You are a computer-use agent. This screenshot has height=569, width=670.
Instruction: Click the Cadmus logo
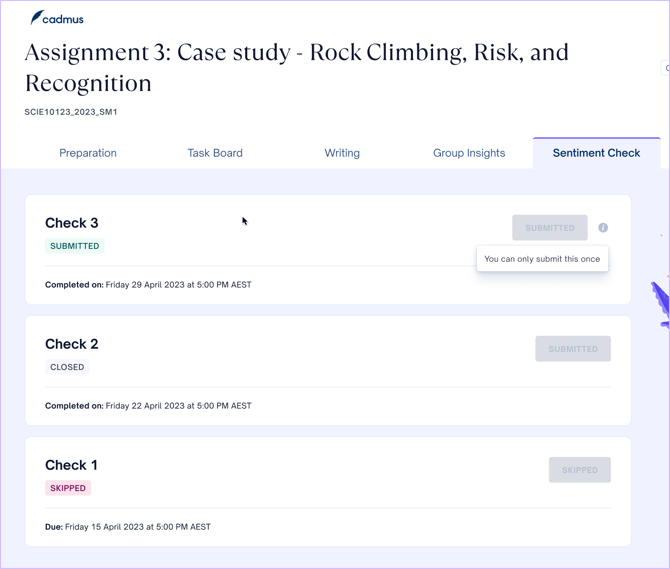(x=57, y=18)
